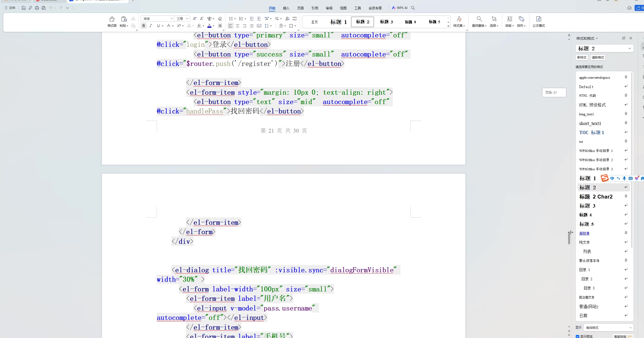This screenshot has width=644, height=338.
Task: Click the 清除格式 button in styles panel
Action: 598,58
